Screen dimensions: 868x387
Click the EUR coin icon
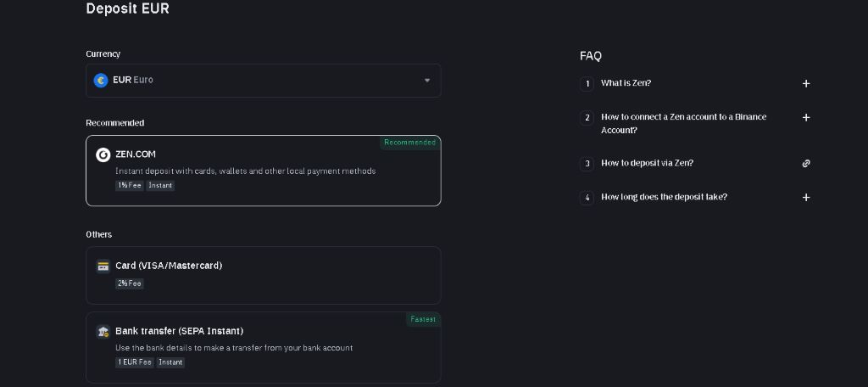pyautogui.click(x=101, y=80)
